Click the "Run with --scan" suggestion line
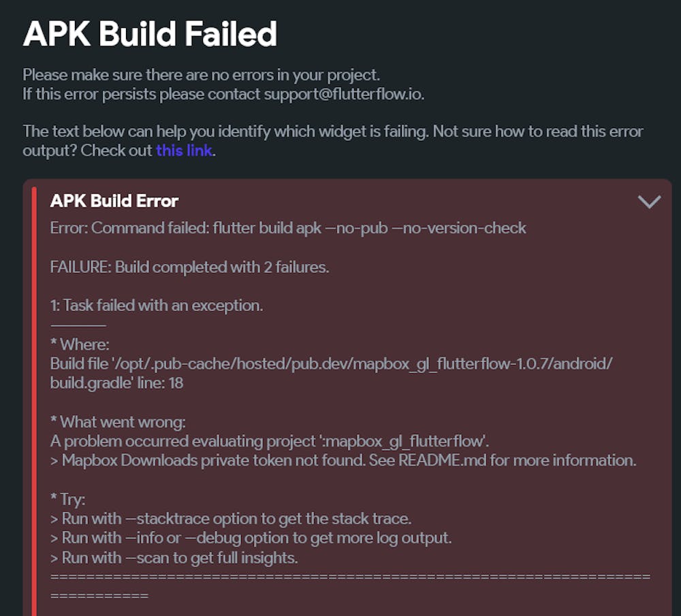The width and height of the screenshot is (681, 616). tap(174, 558)
